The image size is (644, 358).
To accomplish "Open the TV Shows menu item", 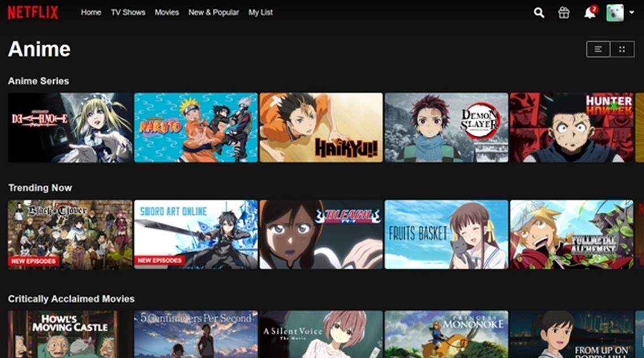I will point(128,12).
